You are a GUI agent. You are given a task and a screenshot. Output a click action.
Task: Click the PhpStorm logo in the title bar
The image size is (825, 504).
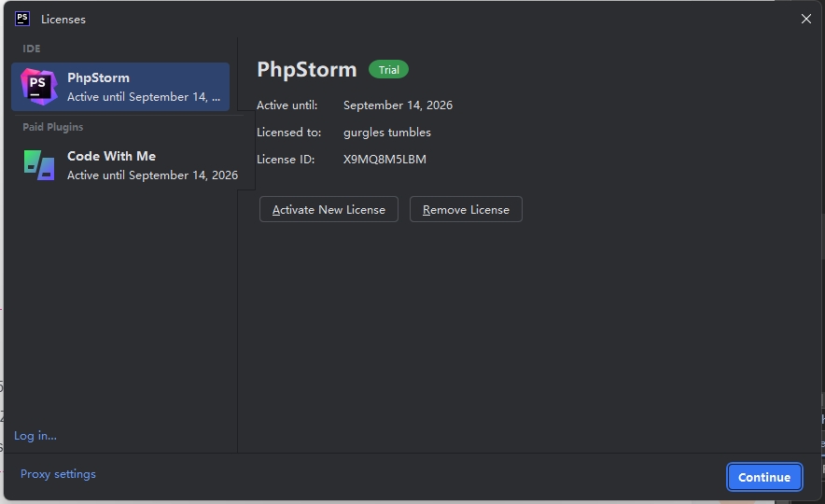click(22, 19)
